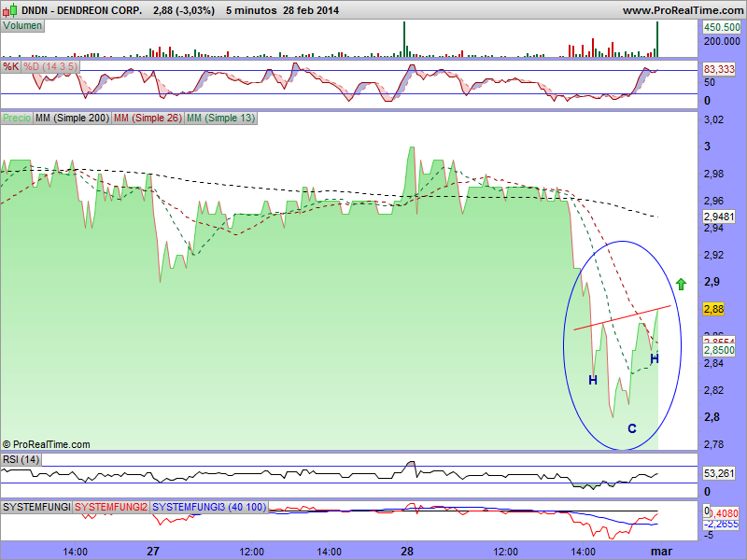Select the MM (Simple 13) label
747x560 pixels.
(x=220, y=118)
